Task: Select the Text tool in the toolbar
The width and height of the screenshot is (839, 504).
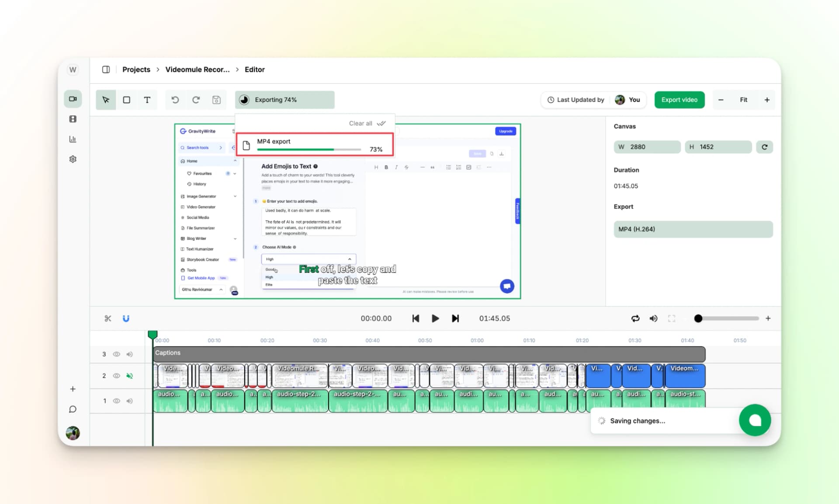Action: (147, 100)
